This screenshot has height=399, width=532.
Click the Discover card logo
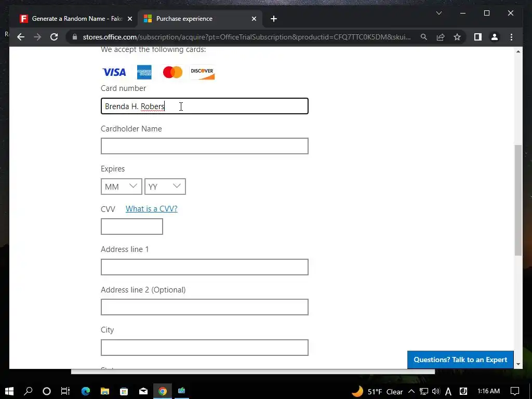202,72
